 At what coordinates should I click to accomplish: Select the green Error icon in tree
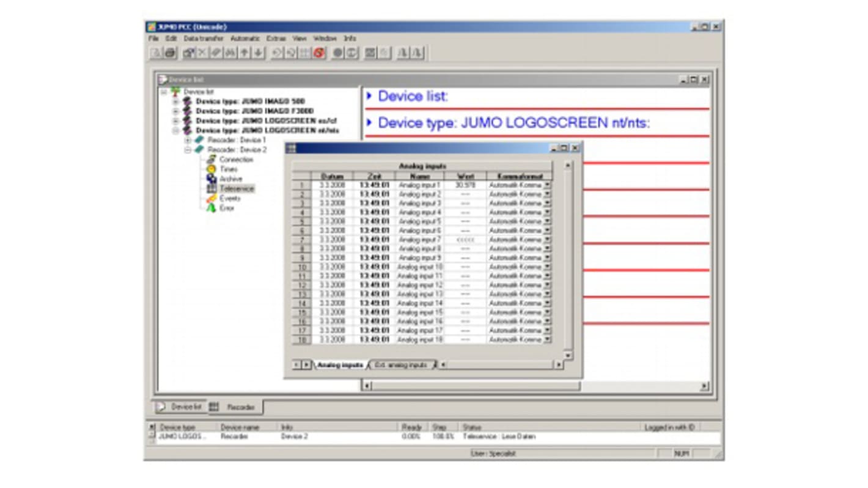coord(211,208)
